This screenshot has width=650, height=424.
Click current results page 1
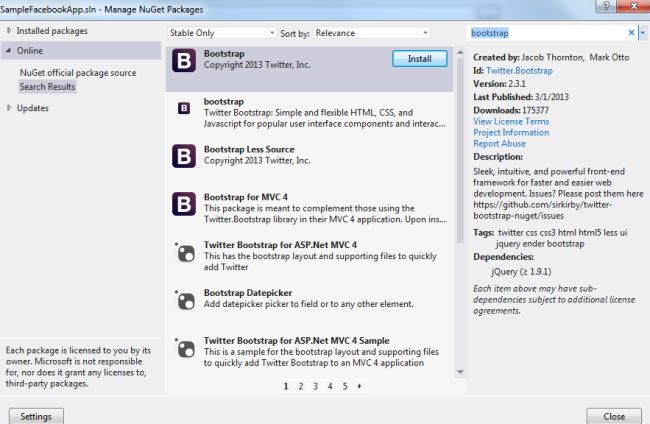pos(286,386)
